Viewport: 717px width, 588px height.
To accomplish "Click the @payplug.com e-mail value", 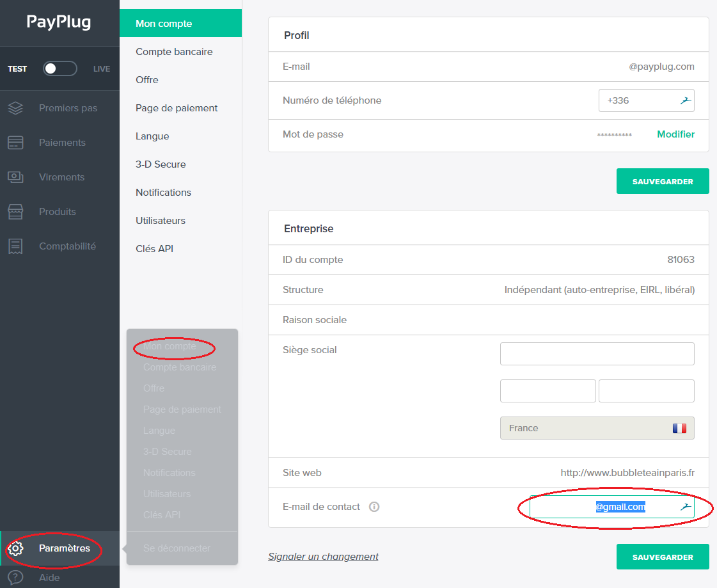I will point(661,67).
